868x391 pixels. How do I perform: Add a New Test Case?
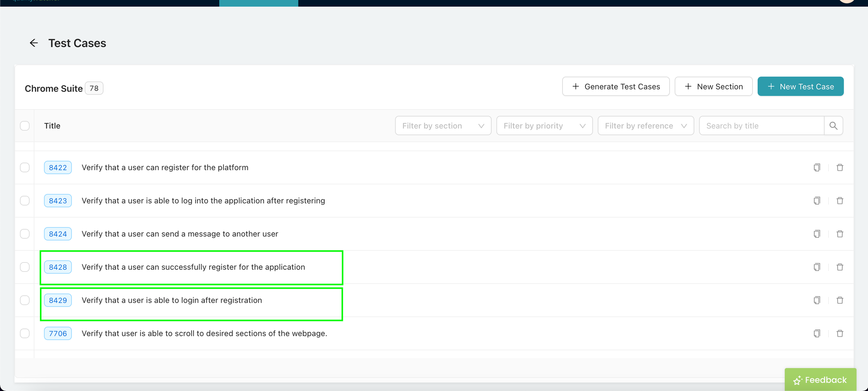point(800,87)
